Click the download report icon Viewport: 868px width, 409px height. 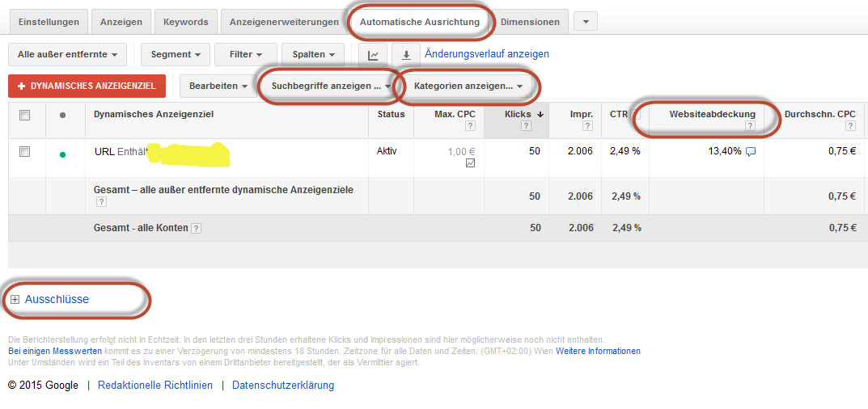tap(406, 55)
